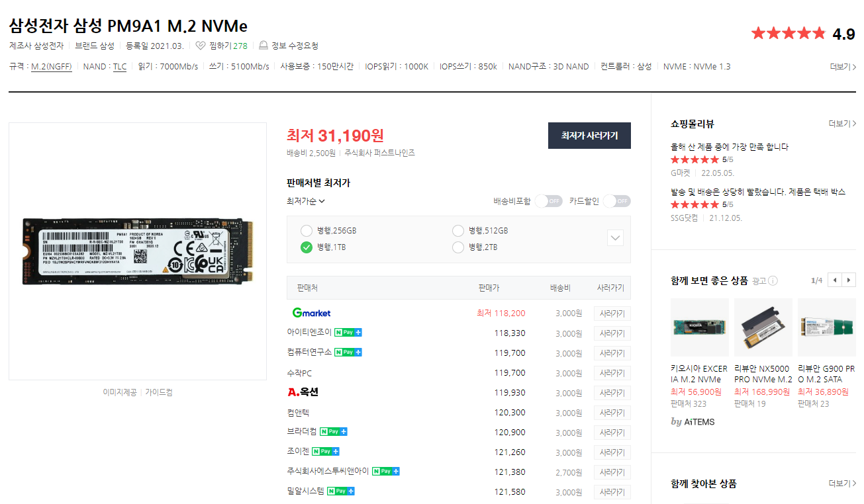Click the ad info icon beside 광고
This screenshot has height=504, width=864.
pos(773,281)
